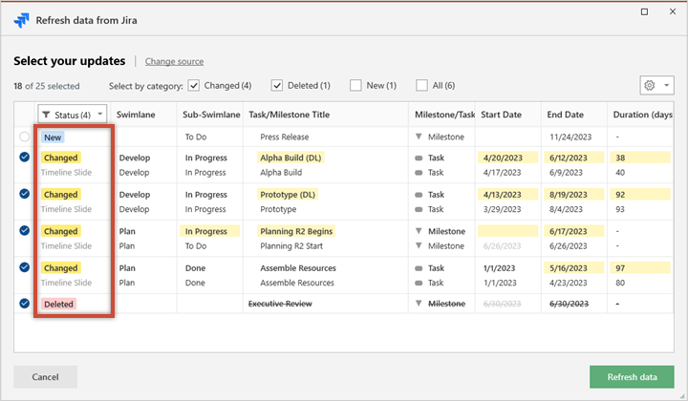Click the Jira logo icon in title bar

(x=21, y=20)
